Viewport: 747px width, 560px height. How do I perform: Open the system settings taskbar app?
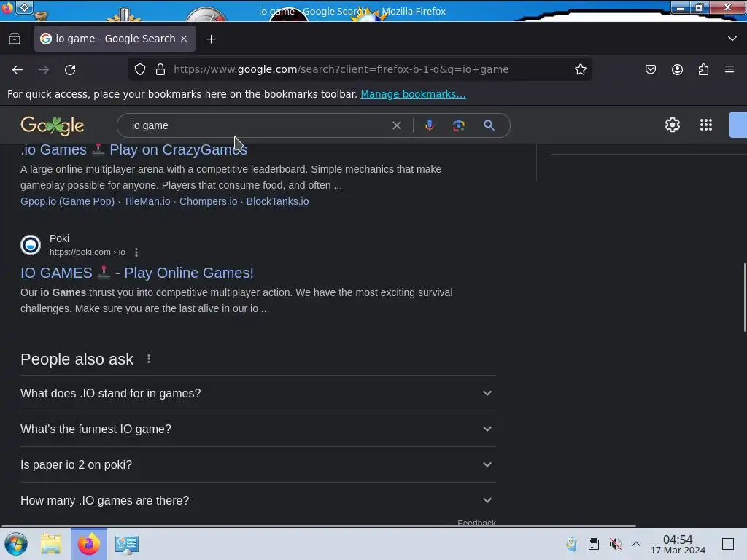tap(127, 544)
